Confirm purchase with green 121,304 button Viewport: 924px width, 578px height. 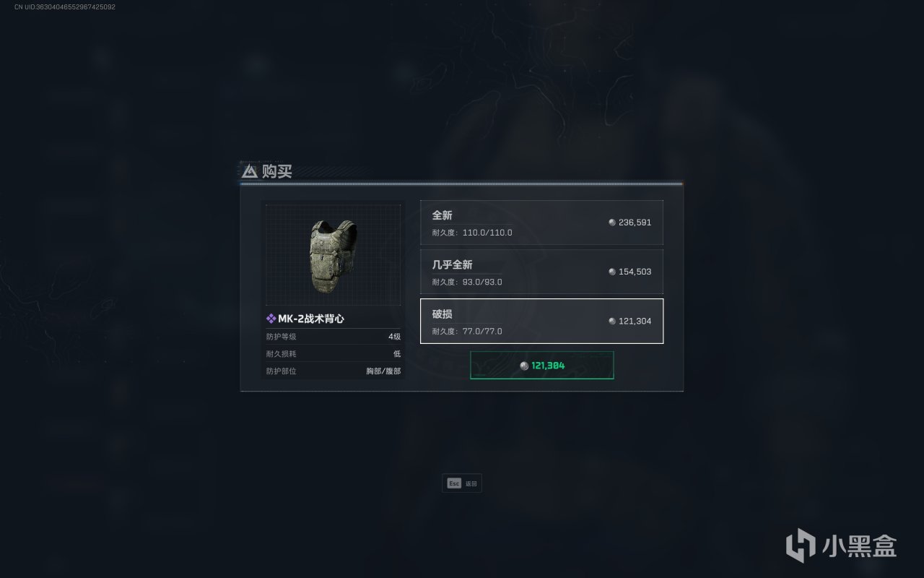coord(542,366)
